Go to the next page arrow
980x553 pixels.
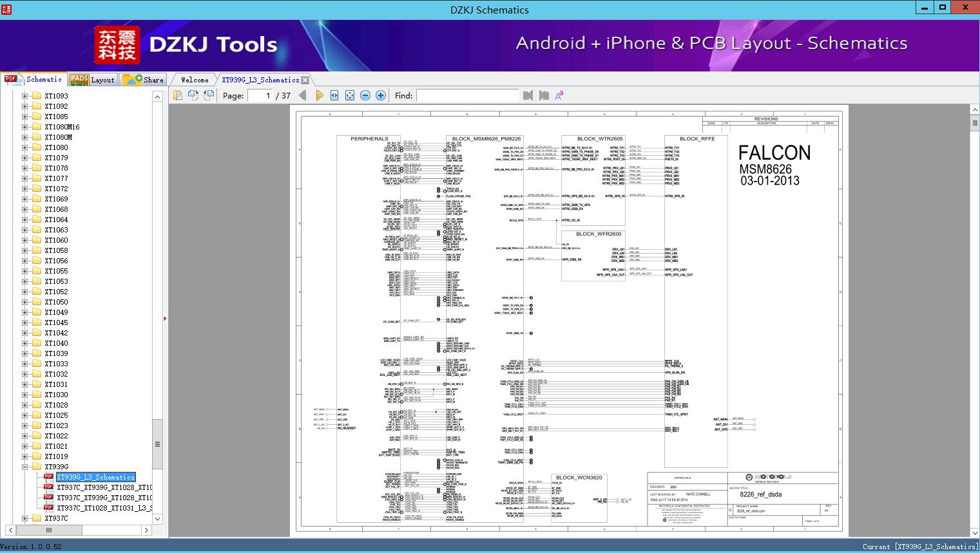coord(319,95)
